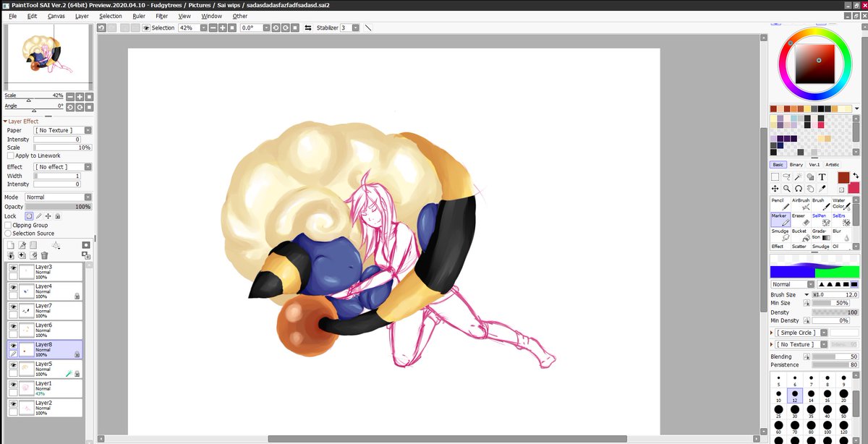This screenshot has width=868, height=444.
Task: Pick the foreground dark red color swatch
Action: [x=843, y=177]
